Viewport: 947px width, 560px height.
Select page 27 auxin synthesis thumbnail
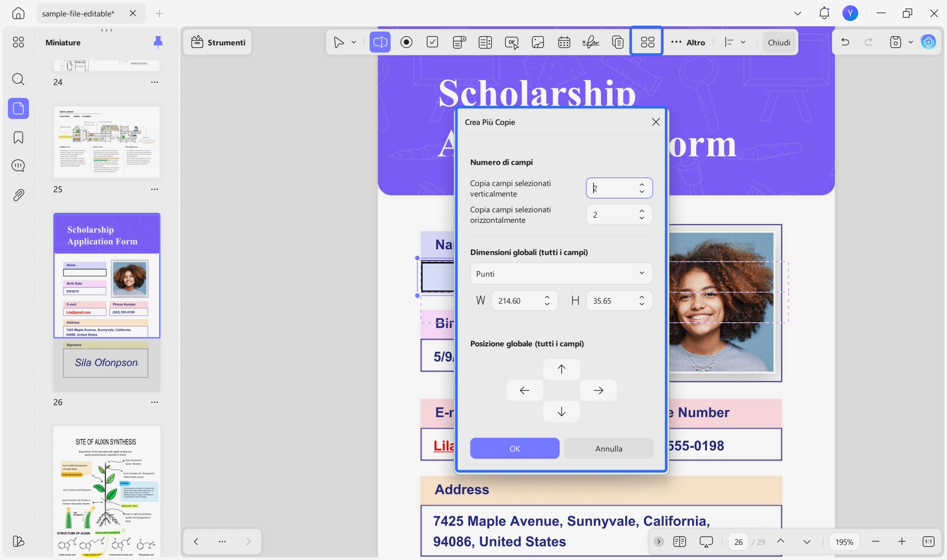[107, 491]
